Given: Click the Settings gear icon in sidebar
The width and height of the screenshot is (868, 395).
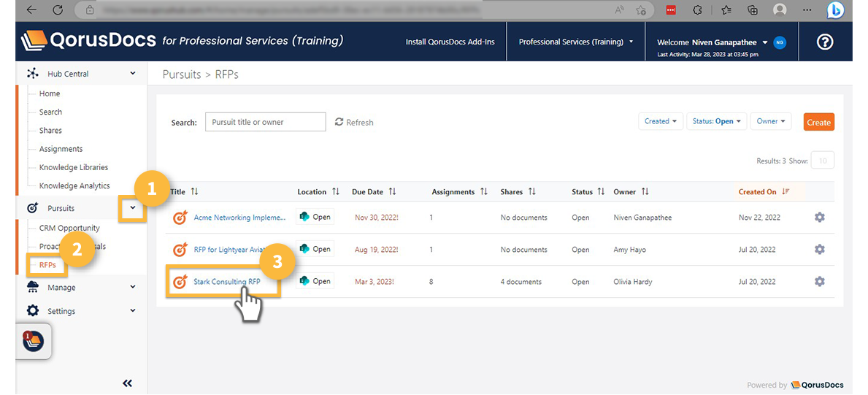Looking at the screenshot, I should [33, 311].
